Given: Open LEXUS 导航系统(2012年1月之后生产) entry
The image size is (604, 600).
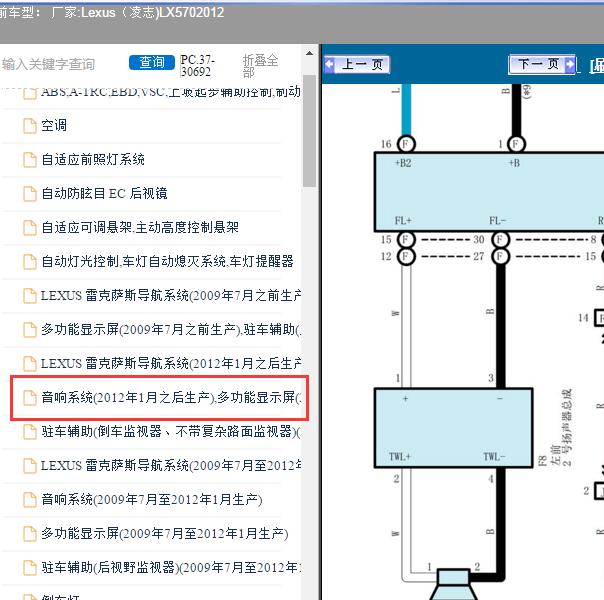Looking at the screenshot, I should pos(171,363).
